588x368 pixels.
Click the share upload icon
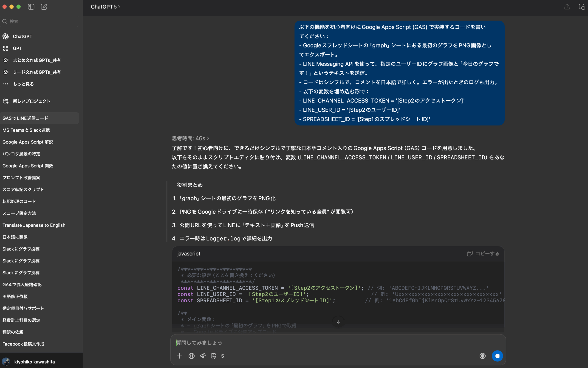pyautogui.click(x=567, y=7)
